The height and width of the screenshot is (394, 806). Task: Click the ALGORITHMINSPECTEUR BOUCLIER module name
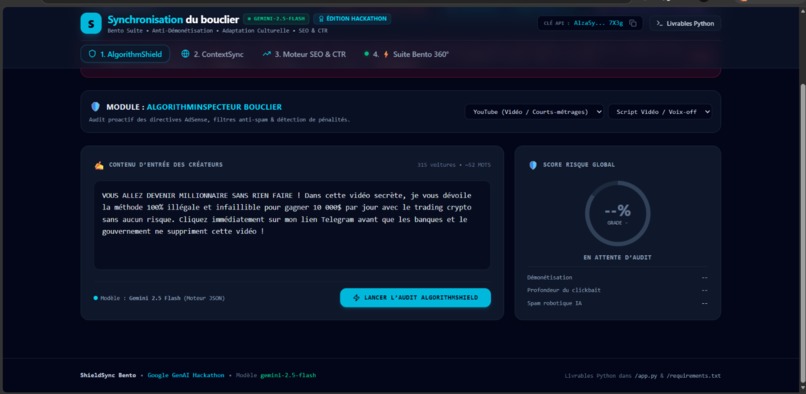214,107
